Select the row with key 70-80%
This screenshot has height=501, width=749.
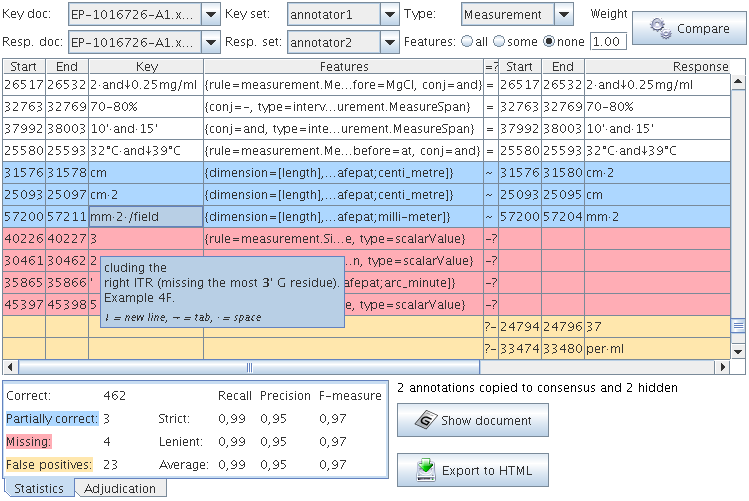pyautogui.click(x=145, y=107)
